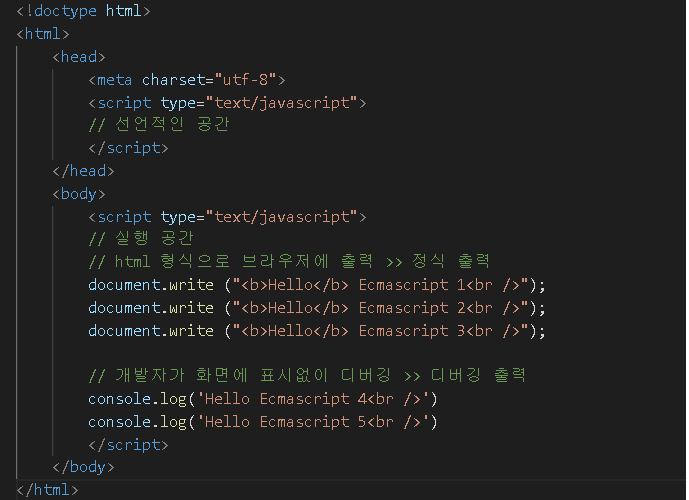Screen dimensions: 689x500
Task: Click the closing script tag in head
Action: tap(128, 148)
